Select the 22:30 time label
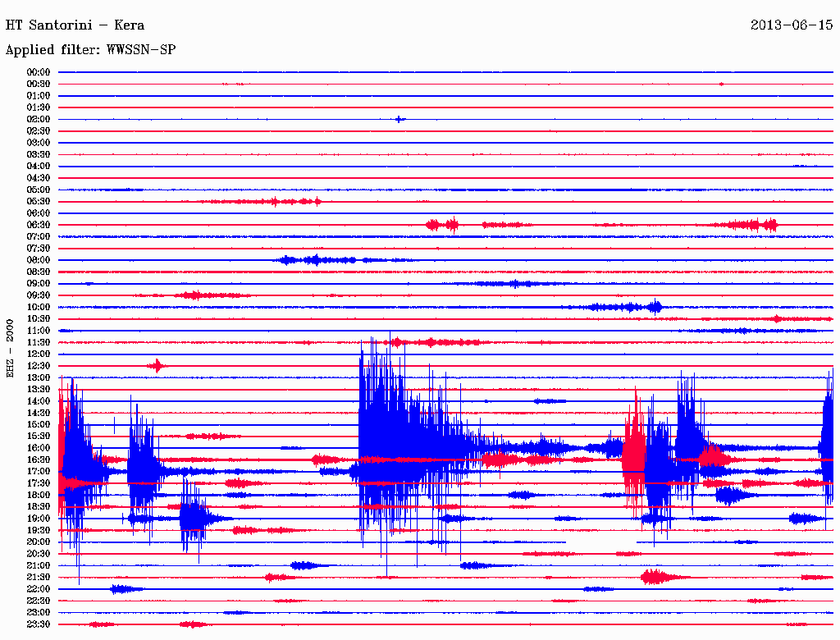The image size is (840, 640). click(x=39, y=601)
